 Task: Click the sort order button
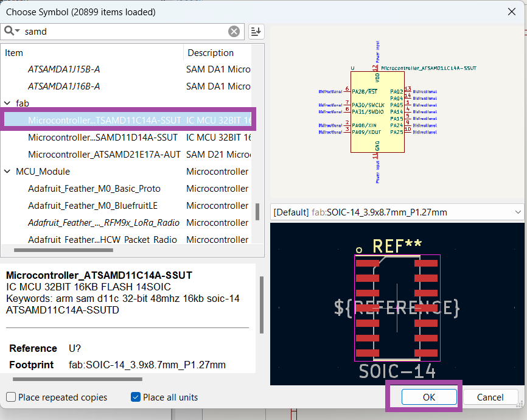[x=256, y=32]
